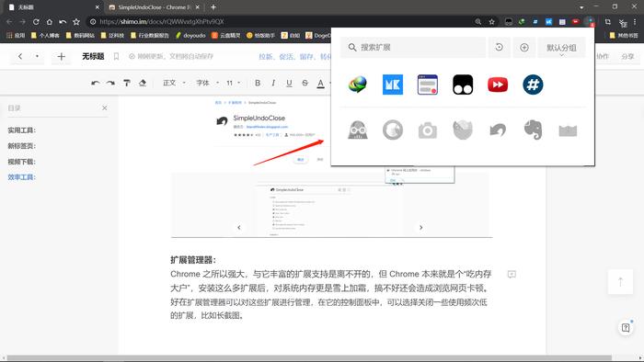Click the blue MK extension icon
Viewport: 644px width, 362px height.
click(x=393, y=85)
